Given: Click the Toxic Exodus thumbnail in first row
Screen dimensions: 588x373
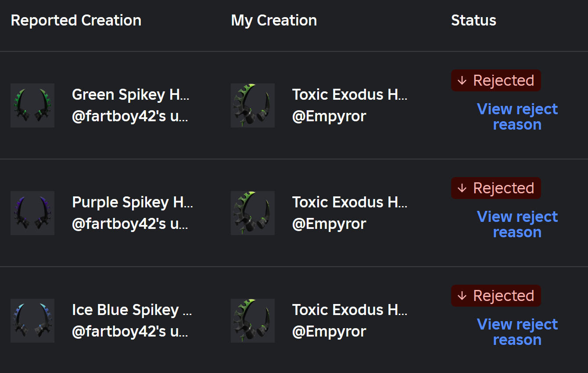Looking at the screenshot, I should 253,105.
